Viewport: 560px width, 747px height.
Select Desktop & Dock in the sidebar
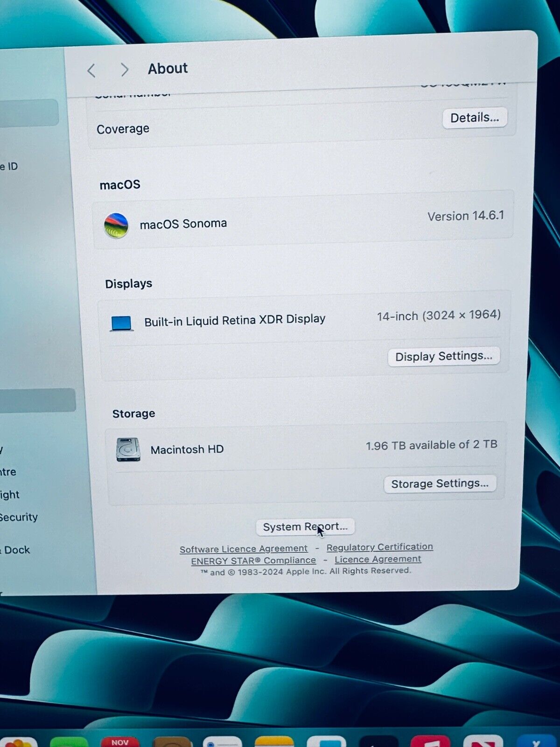(x=16, y=550)
